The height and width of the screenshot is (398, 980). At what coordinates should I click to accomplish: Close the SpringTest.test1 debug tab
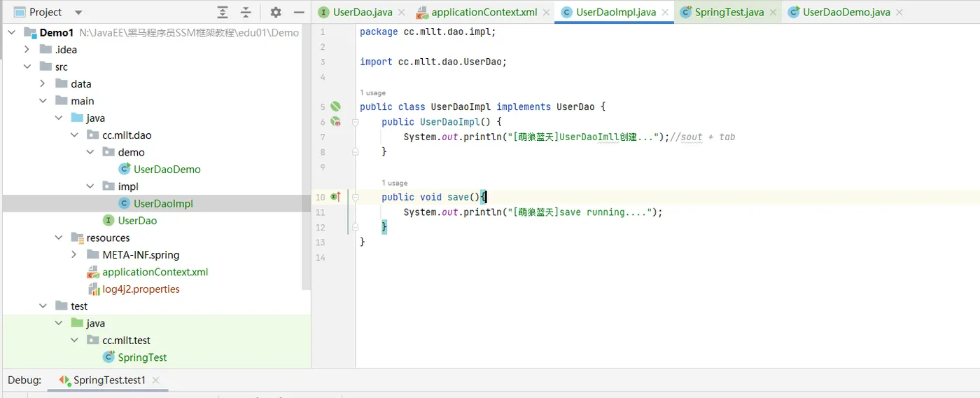155,380
